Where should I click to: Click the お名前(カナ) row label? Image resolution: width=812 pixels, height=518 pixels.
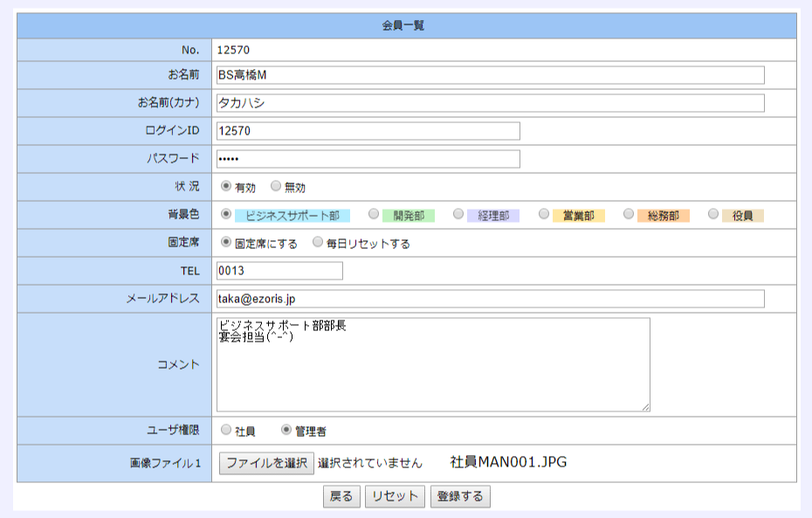click(169, 102)
